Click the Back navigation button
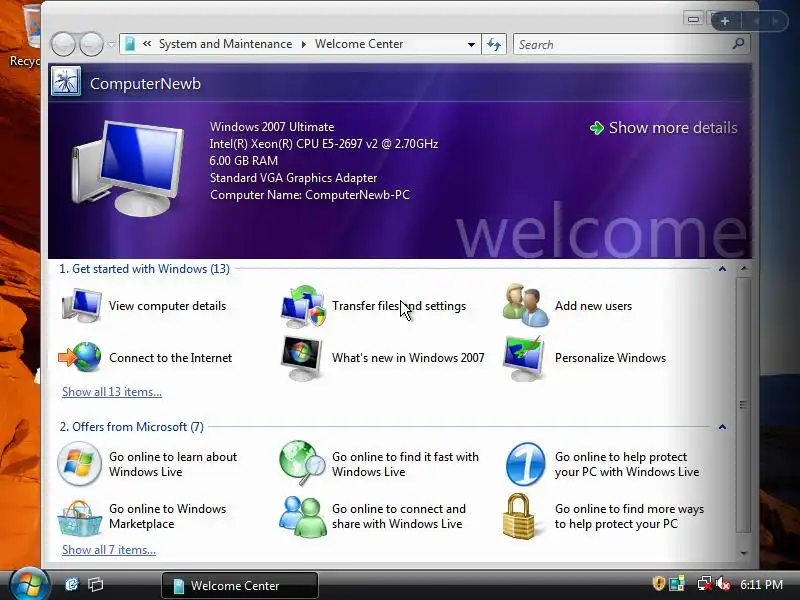The image size is (800, 600). (63, 44)
